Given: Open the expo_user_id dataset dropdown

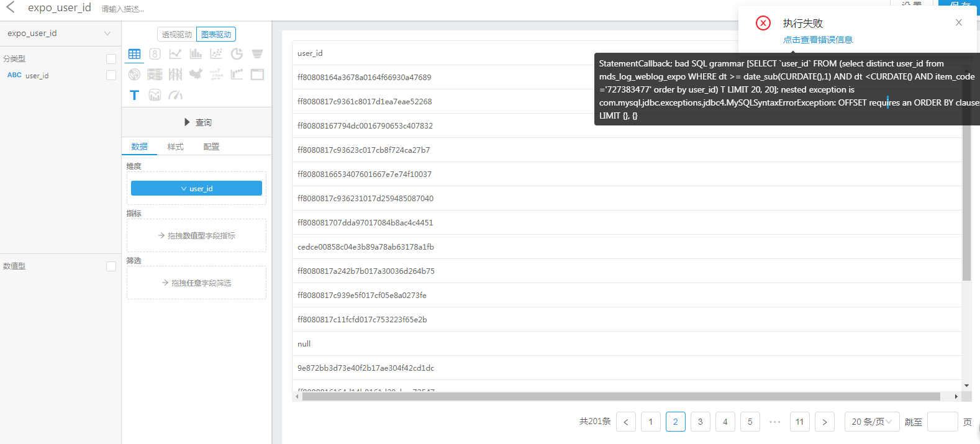Looking at the screenshot, I should pos(60,34).
